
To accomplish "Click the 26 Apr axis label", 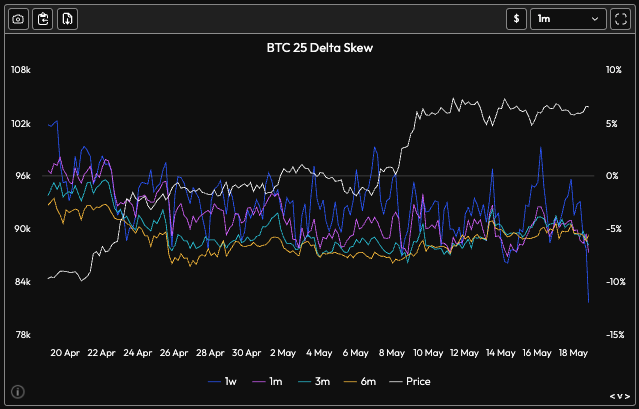I will (174, 353).
